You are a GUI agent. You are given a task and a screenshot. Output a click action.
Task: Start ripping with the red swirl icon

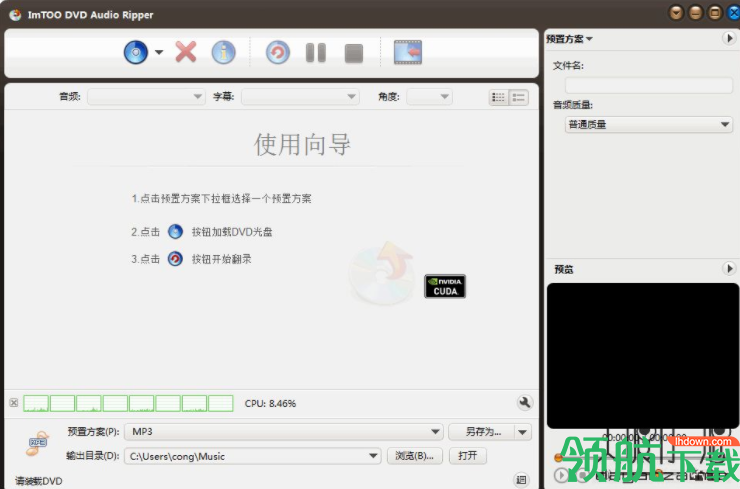click(278, 52)
